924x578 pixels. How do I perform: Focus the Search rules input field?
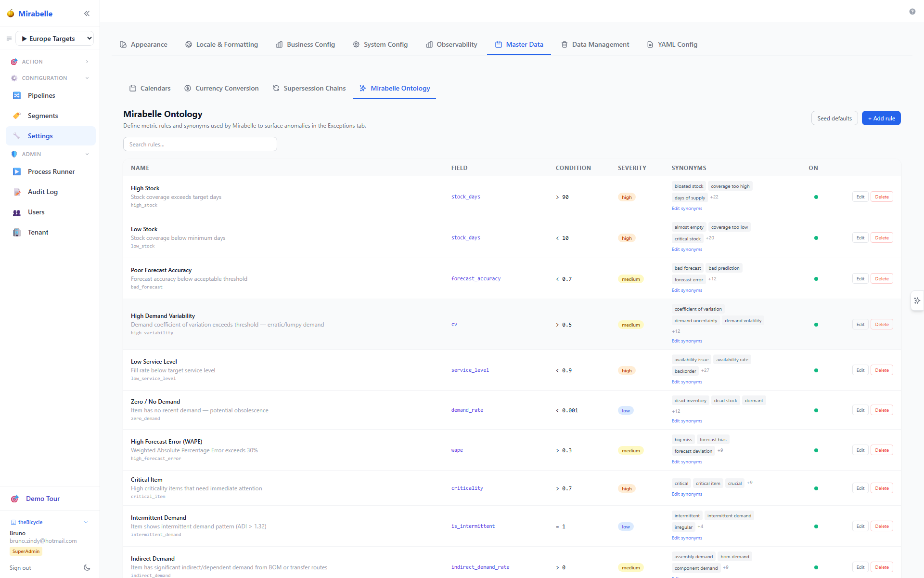(200, 144)
